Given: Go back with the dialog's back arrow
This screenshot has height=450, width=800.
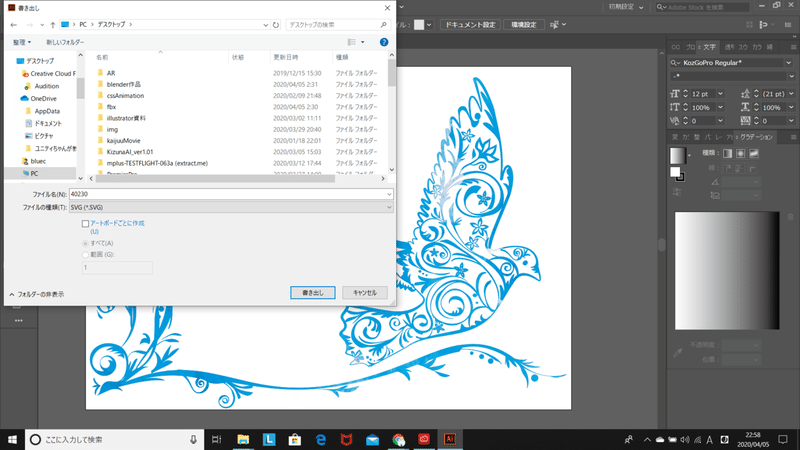Looking at the screenshot, I should click(14, 24).
